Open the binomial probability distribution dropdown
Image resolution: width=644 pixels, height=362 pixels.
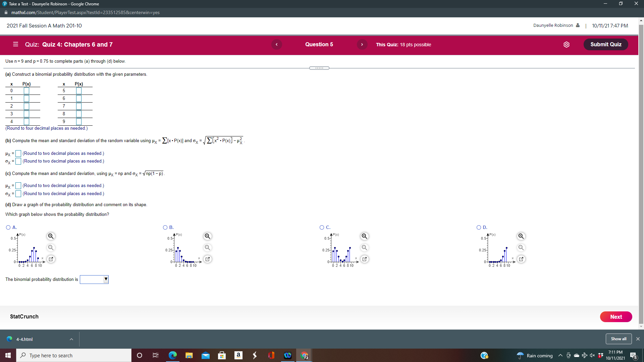pos(106,279)
